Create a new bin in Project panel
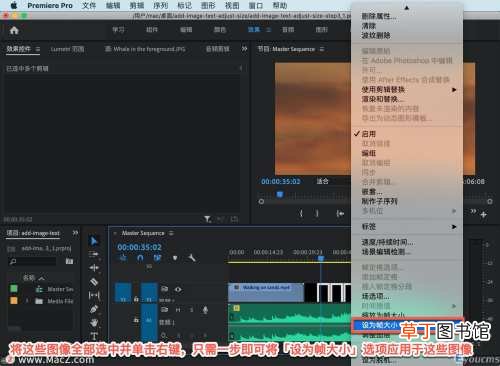Image resolution: width=500 pixels, height=366 pixels. [x=69, y=261]
